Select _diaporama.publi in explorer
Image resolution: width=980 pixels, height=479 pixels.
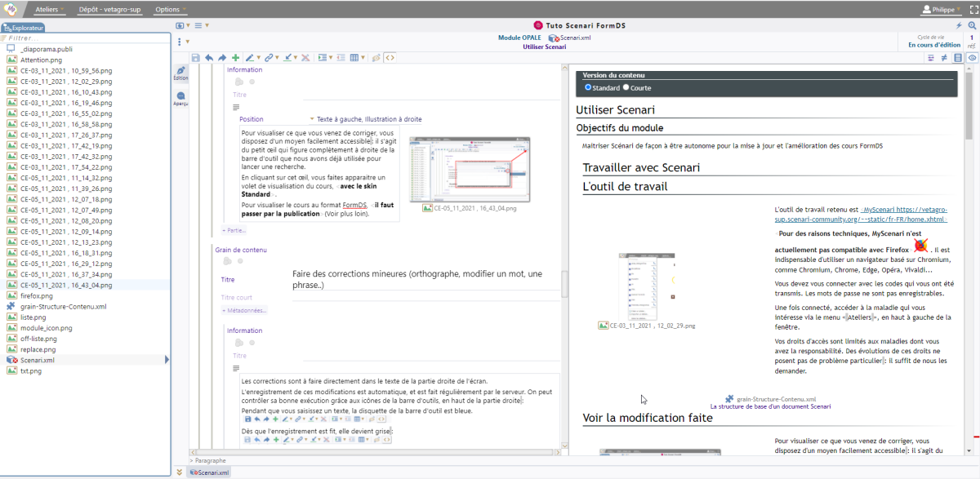tap(46, 48)
